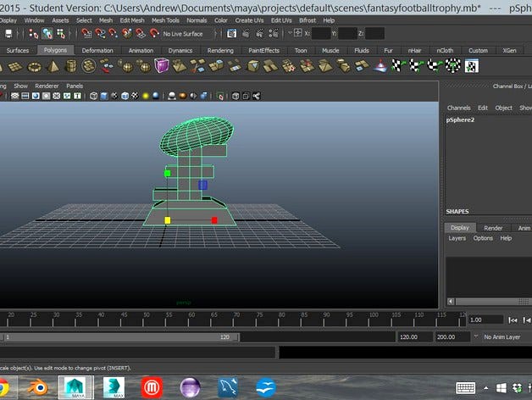Click the checkered UV shelf icon
The width and height of the screenshot is (532, 400).
[472, 66]
